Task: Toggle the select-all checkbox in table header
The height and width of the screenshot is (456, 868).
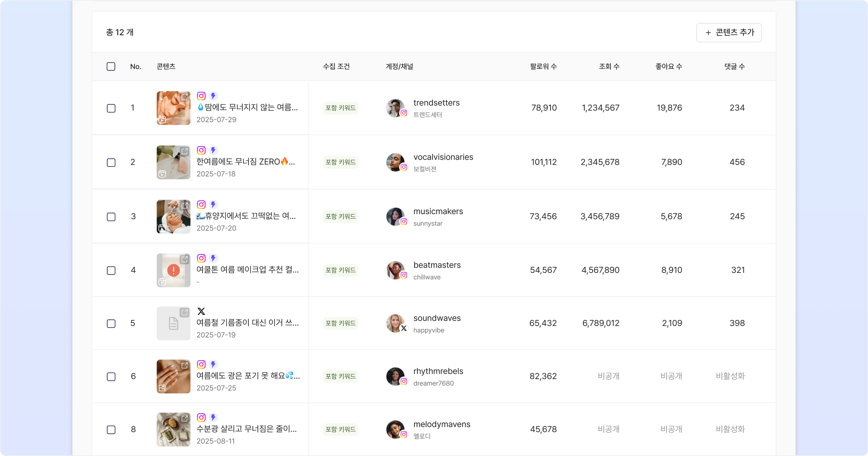Action: tap(111, 67)
